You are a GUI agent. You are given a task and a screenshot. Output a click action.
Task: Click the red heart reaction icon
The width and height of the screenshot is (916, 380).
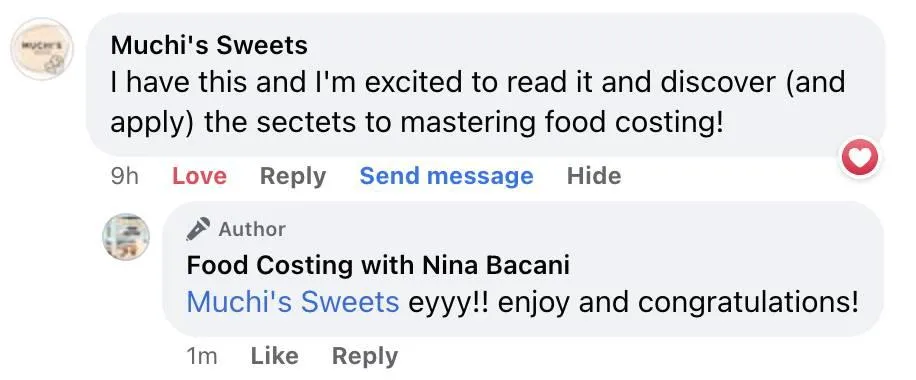pyautogui.click(x=859, y=157)
